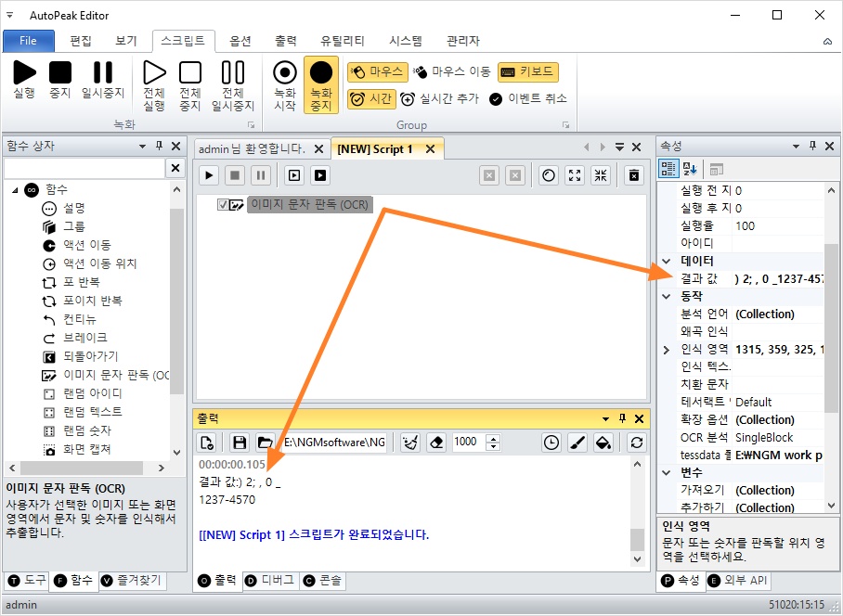
Task: Click the 전체 일시중지 ribbon button
Action: [x=233, y=86]
